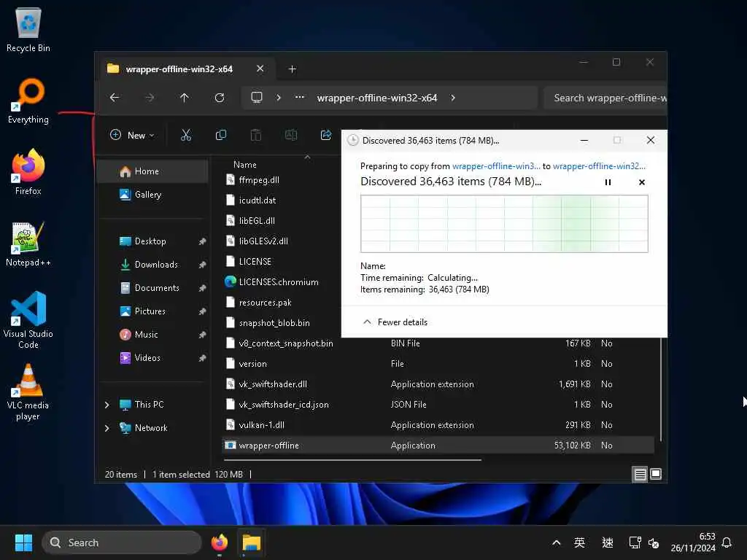Open the Notepad++ desktop shortcut
Screen dimensions: 747x560
pos(28,244)
